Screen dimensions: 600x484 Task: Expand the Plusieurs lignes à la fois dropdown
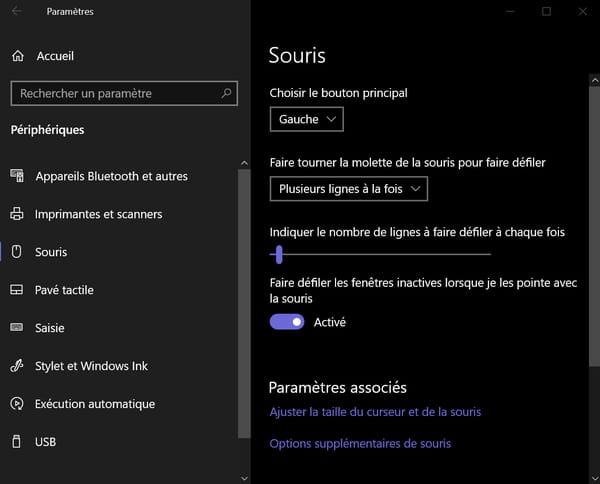pos(349,189)
